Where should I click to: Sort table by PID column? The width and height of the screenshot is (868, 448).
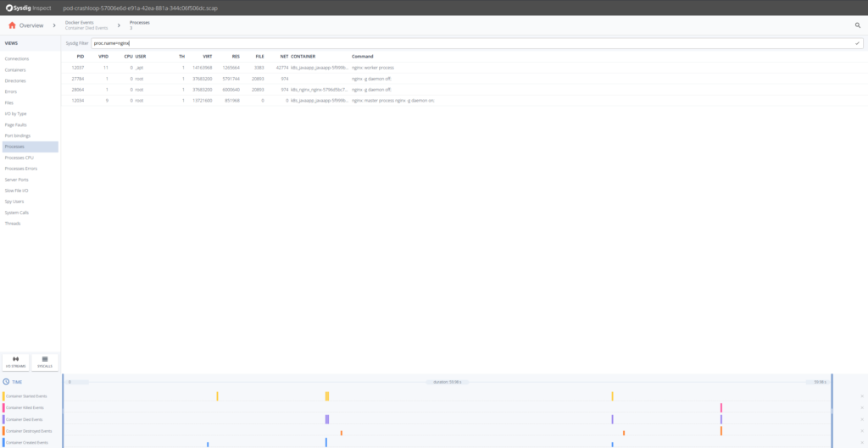[81, 57]
